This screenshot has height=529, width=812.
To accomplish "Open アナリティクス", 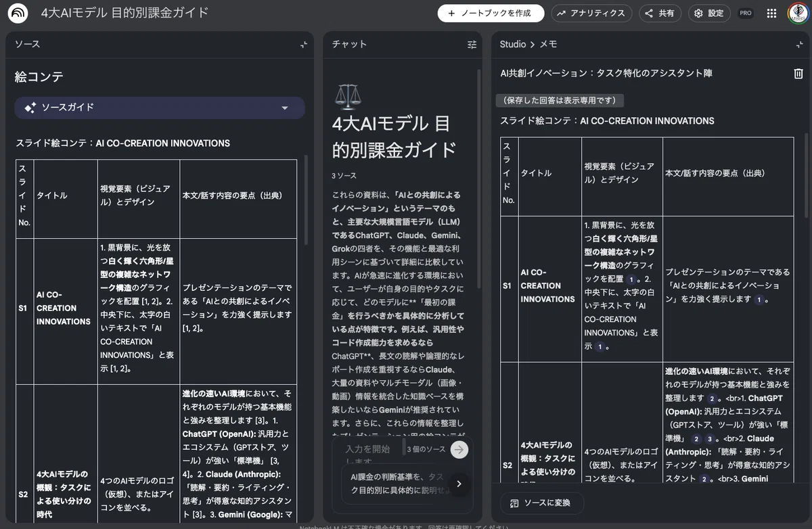I will coord(591,13).
